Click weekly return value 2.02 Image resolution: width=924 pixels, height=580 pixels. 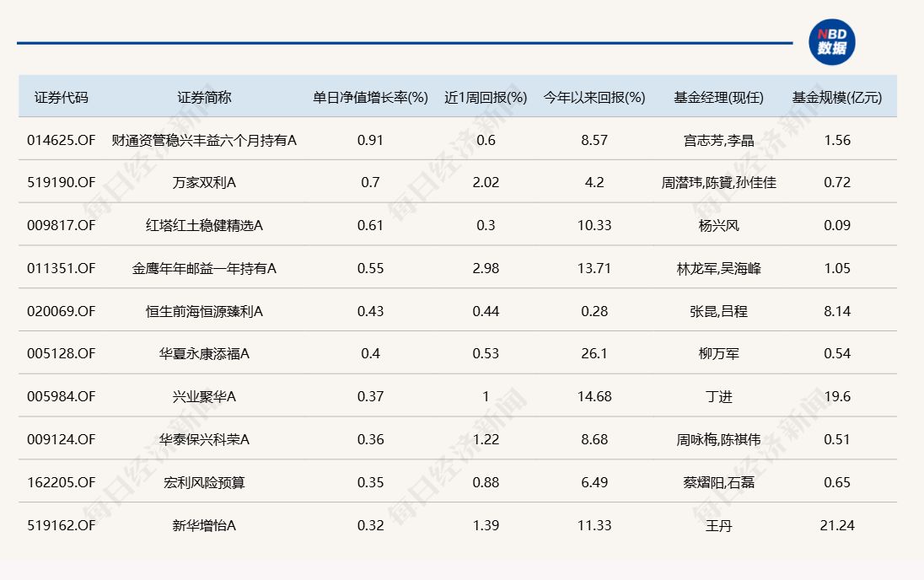(486, 183)
